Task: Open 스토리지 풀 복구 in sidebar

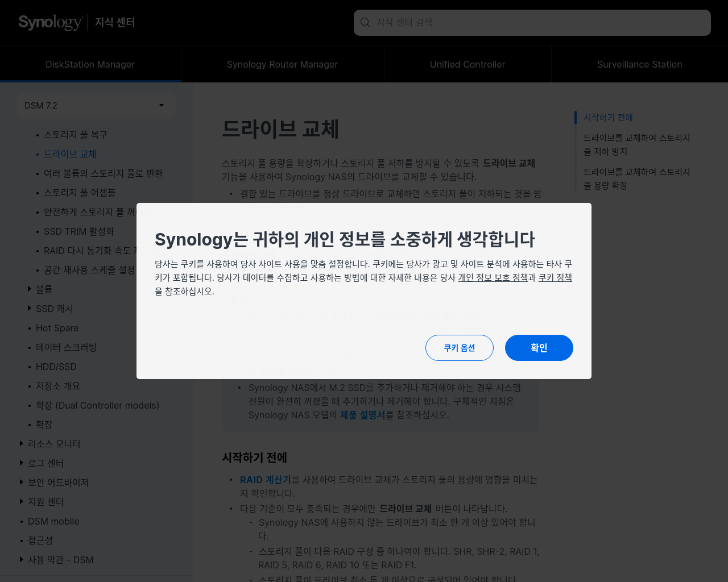Action: click(76, 135)
